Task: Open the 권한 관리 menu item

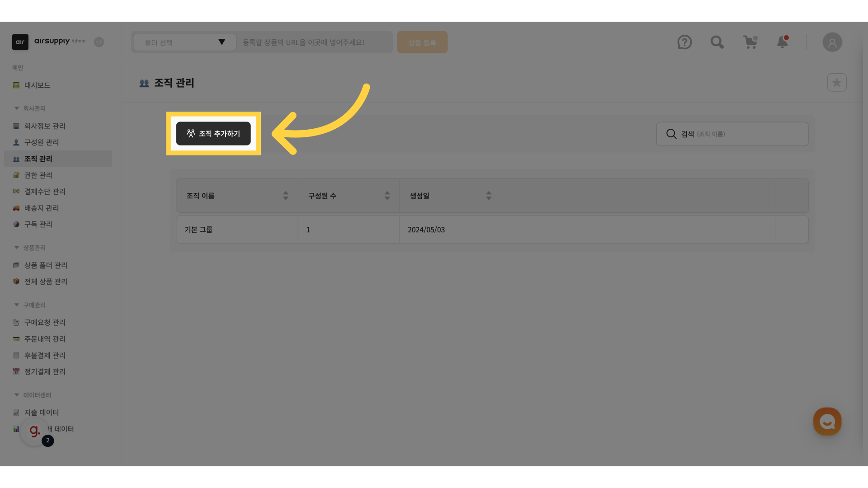Action: point(38,175)
